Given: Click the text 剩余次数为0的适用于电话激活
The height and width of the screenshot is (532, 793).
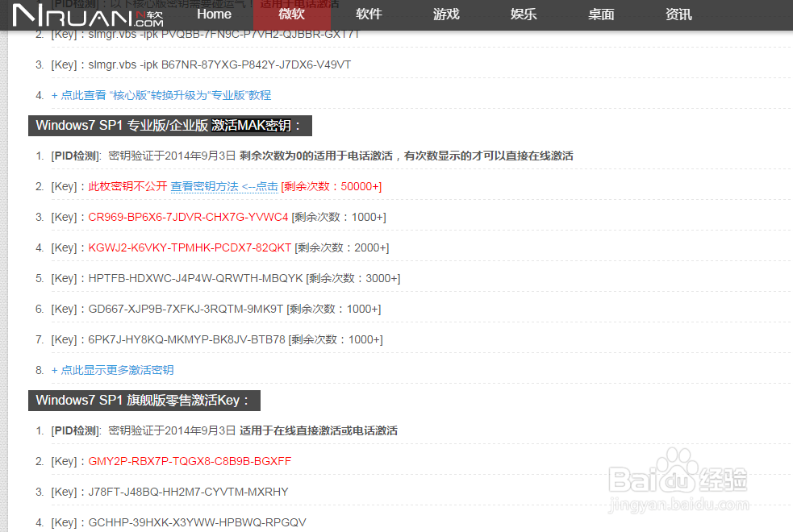Looking at the screenshot, I should point(316,156).
